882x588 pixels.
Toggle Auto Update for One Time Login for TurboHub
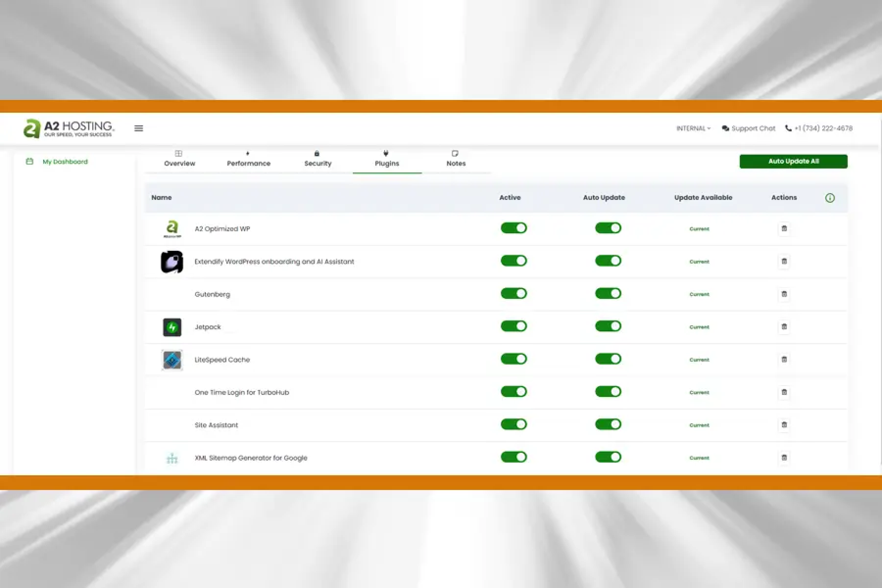coord(608,392)
